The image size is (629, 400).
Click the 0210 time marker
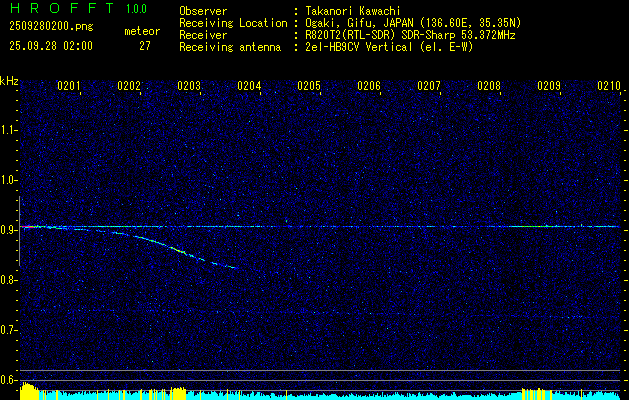[x=609, y=86]
